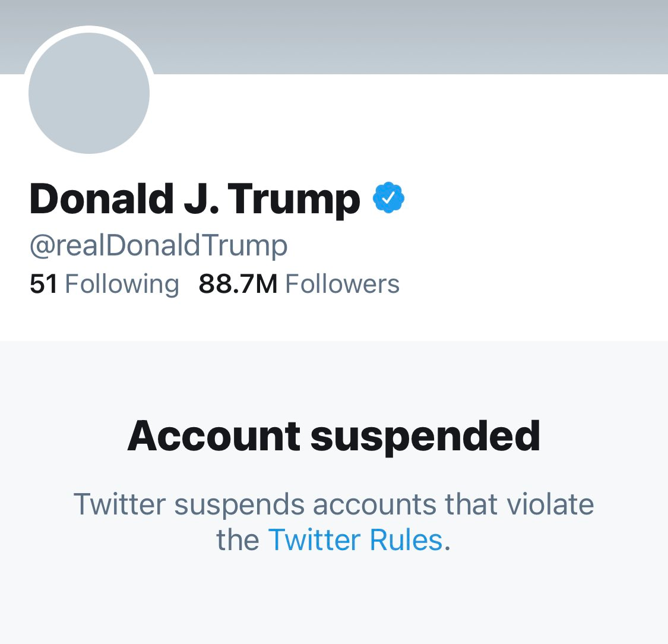Click the word "suspended" in the heading
668x644 pixels.
point(425,436)
